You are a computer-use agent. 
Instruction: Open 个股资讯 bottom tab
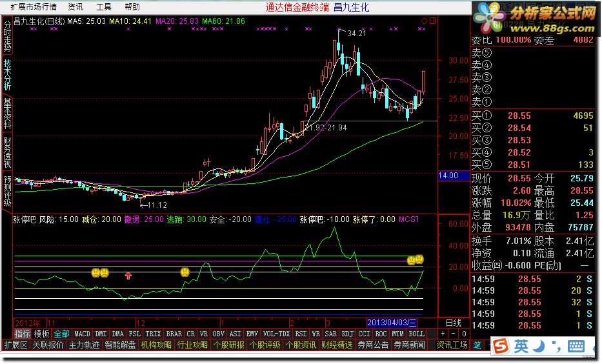click(x=301, y=345)
